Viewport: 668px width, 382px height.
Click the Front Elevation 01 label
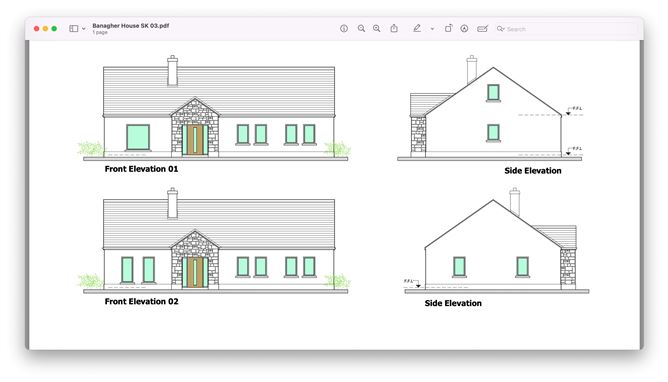[141, 169]
